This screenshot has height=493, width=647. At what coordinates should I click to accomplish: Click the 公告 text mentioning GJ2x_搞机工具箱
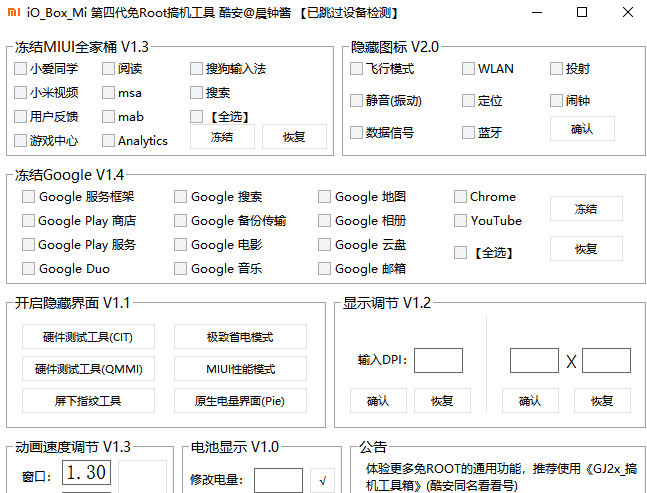501,477
